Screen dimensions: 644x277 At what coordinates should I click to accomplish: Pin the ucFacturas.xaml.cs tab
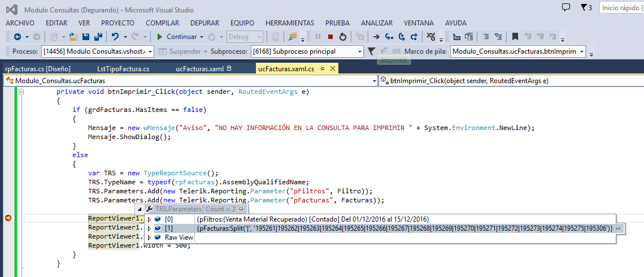pyautogui.click(x=323, y=69)
